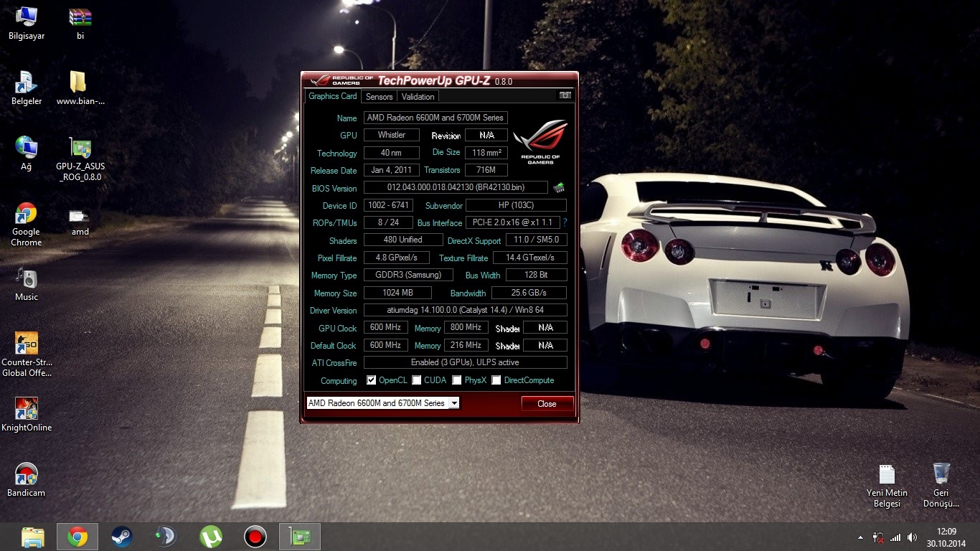Click the 14.4 GTexel/s Texture Fillrate value

[x=530, y=258]
